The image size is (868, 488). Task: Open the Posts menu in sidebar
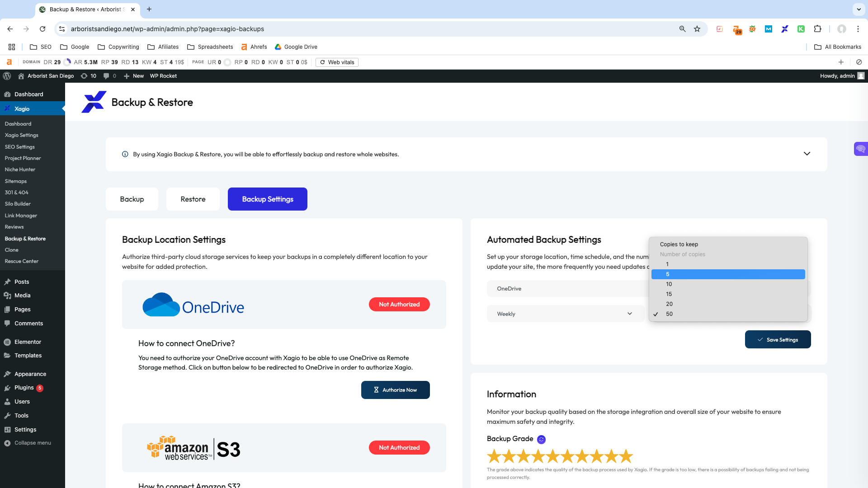pos(22,282)
